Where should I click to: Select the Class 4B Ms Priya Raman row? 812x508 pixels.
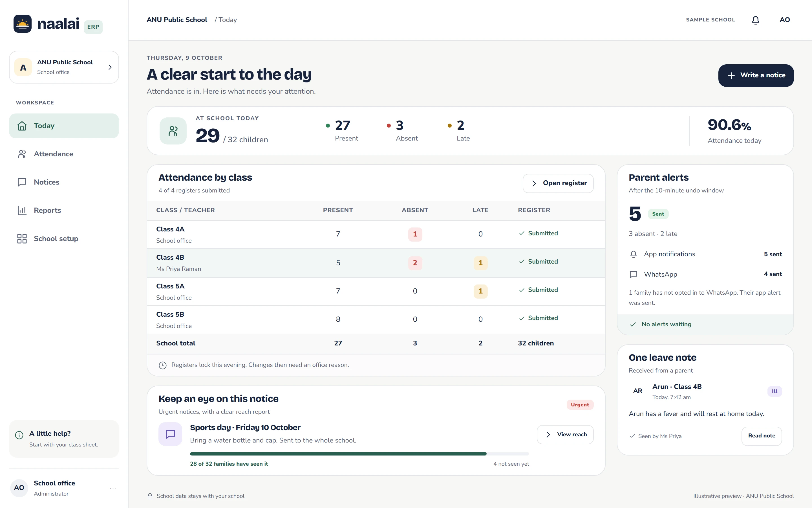[376, 263]
